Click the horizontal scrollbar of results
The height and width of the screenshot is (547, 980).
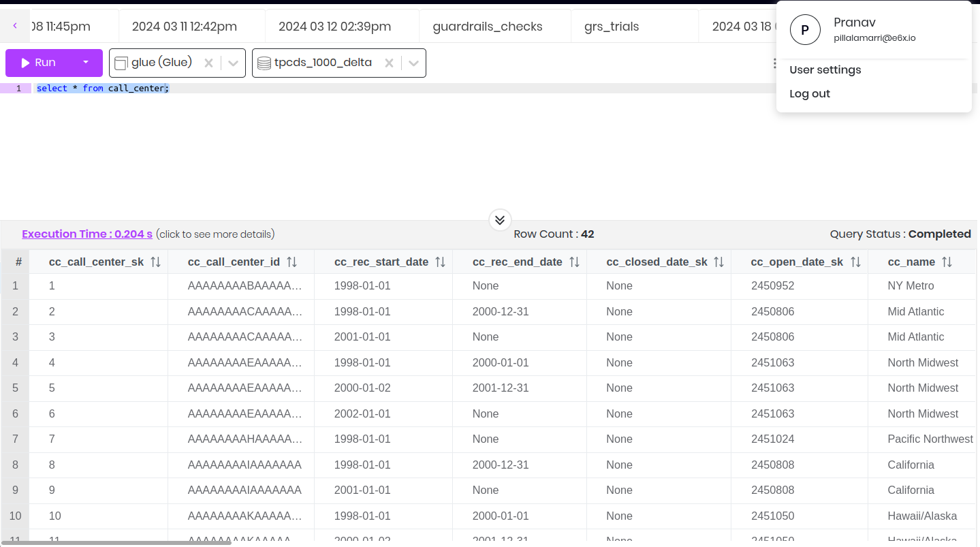116,543
